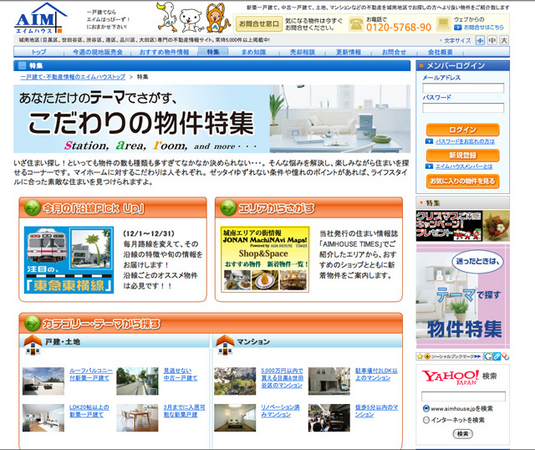The height and width of the screenshot is (450, 535).
Task: Set text size to 大
Action: tap(504, 40)
